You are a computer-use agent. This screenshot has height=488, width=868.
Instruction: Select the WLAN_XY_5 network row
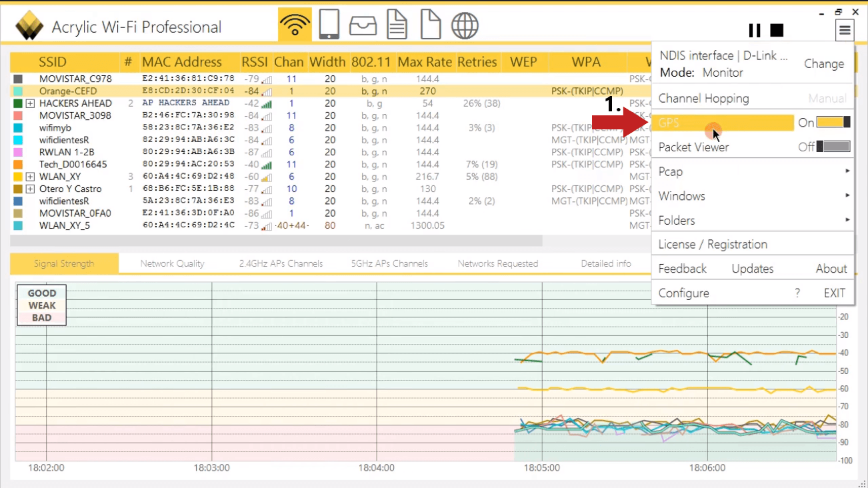(331, 225)
